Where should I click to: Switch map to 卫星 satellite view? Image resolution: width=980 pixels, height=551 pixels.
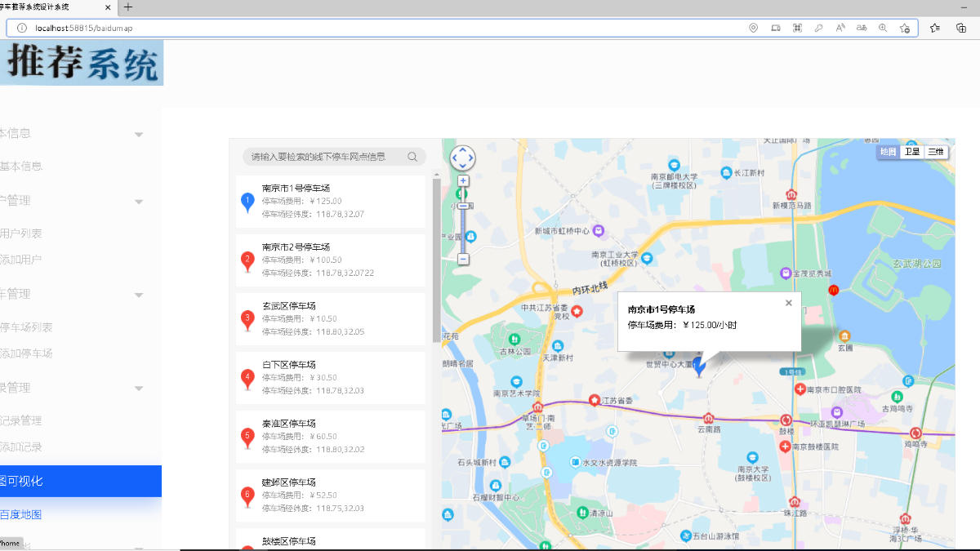(x=911, y=152)
